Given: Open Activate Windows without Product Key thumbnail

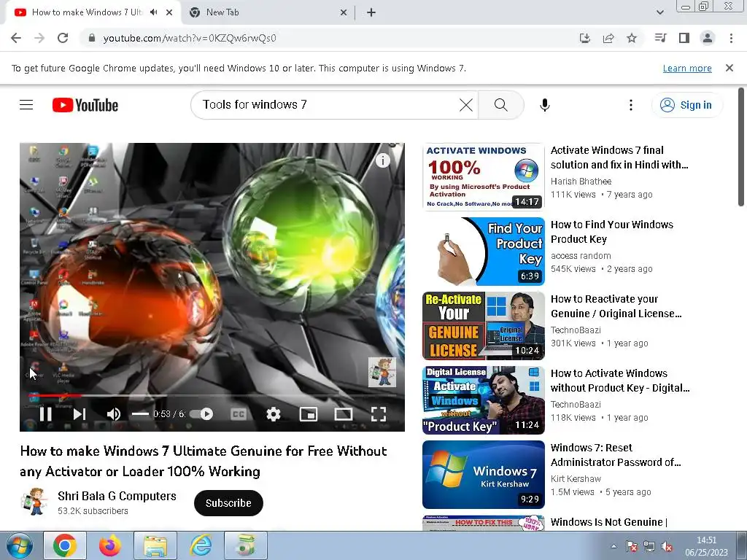Looking at the screenshot, I should pos(483,400).
